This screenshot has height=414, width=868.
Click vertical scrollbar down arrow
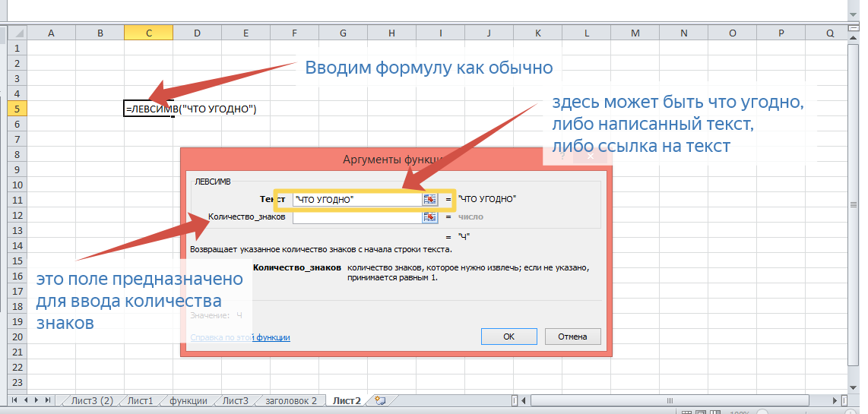(x=854, y=388)
